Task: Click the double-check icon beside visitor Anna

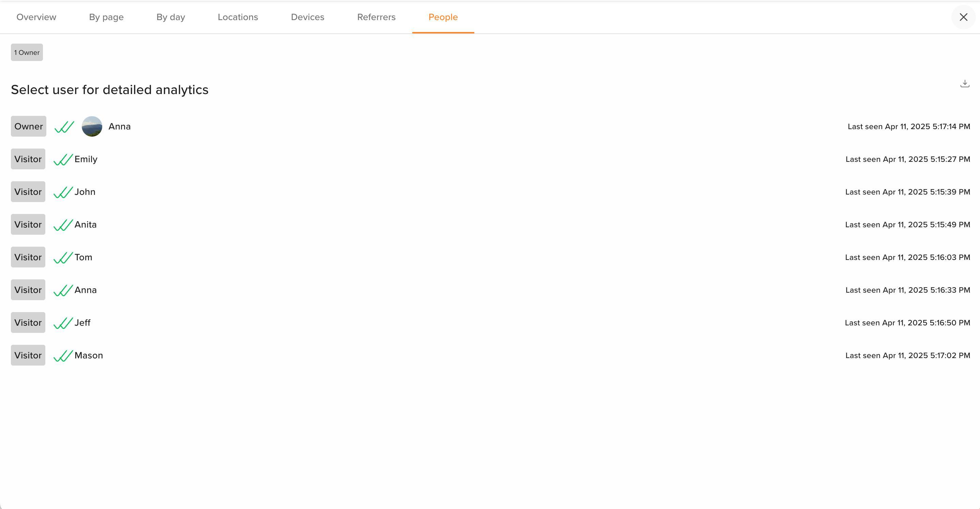Action: pyautogui.click(x=63, y=291)
